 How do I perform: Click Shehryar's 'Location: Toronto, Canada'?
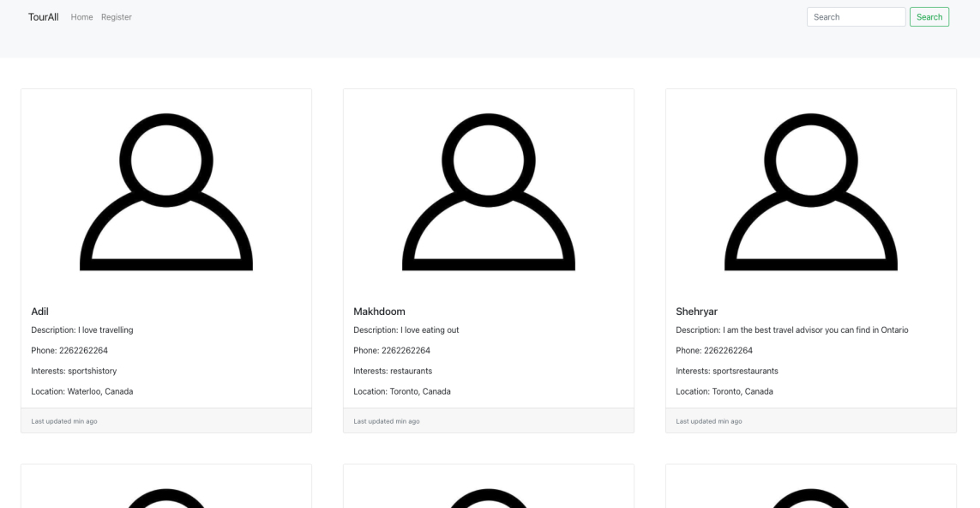click(x=724, y=391)
